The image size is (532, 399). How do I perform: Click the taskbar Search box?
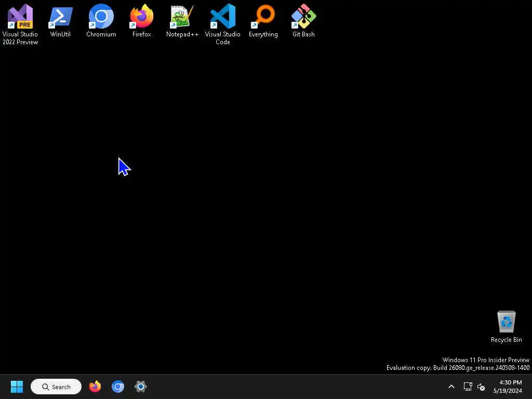pos(56,387)
